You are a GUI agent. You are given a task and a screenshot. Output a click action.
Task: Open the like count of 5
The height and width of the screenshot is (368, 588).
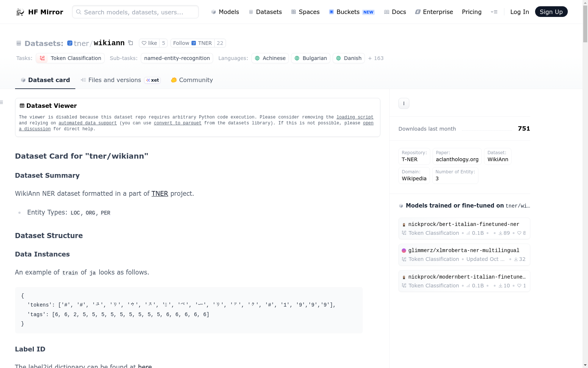click(164, 43)
